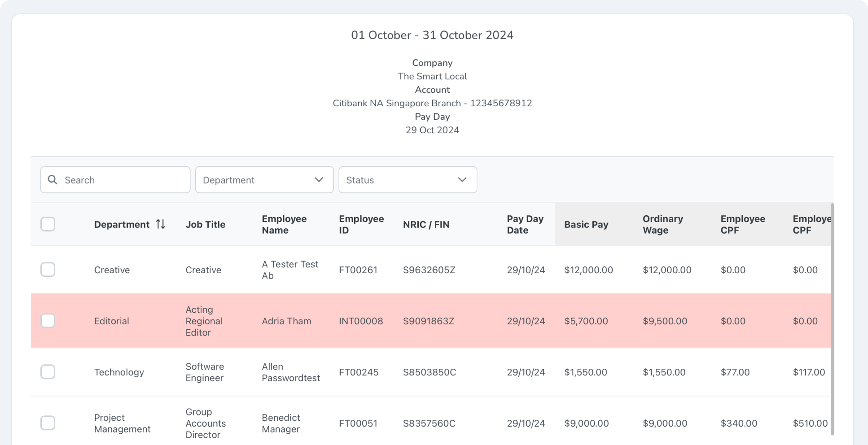The width and height of the screenshot is (868, 445).
Task: Click the Employee Name column header
Action: tap(284, 224)
